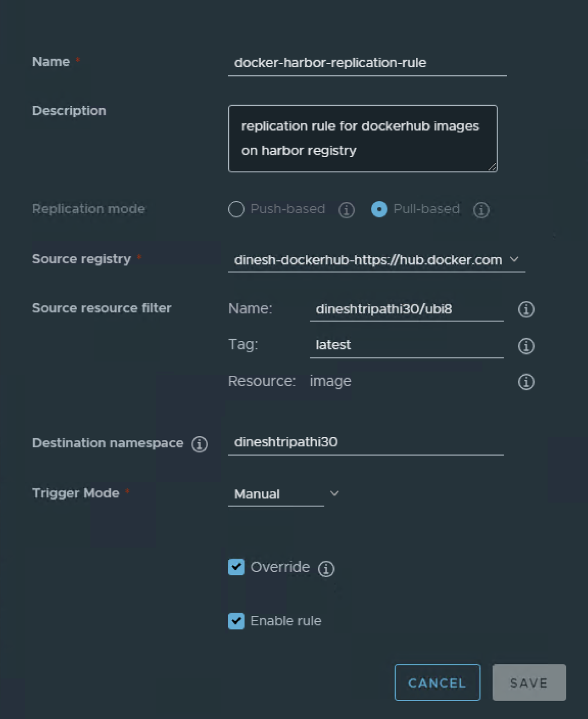The image size is (588, 719).
Task: Uncheck the Override checkbox
Action: click(x=237, y=567)
